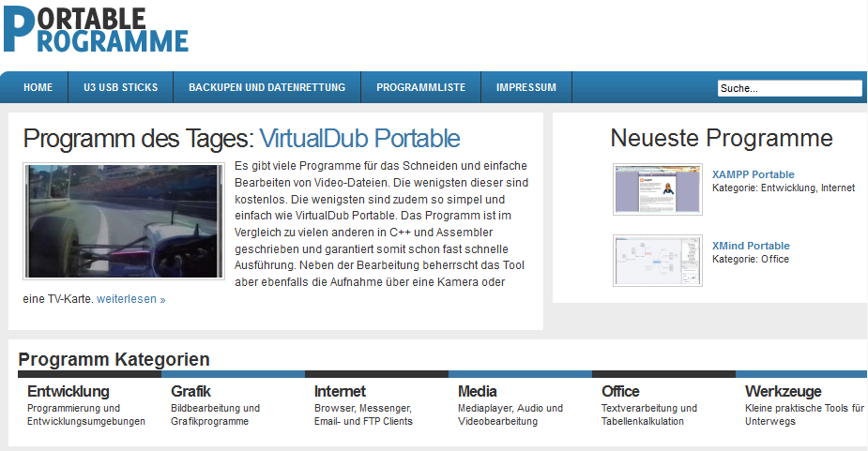
Task: Open the Grafik category
Action: (191, 391)
